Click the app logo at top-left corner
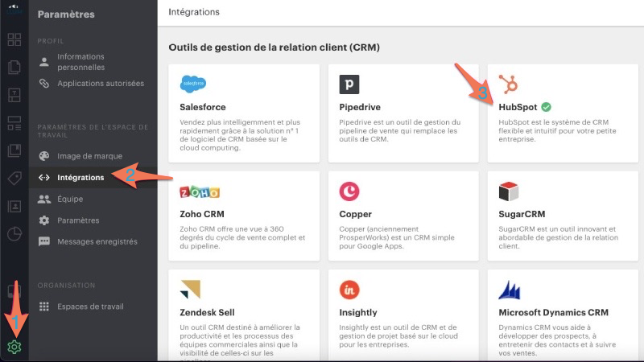Screen dimensions: 644x362 pyautogui.click(x=14, y=8)
